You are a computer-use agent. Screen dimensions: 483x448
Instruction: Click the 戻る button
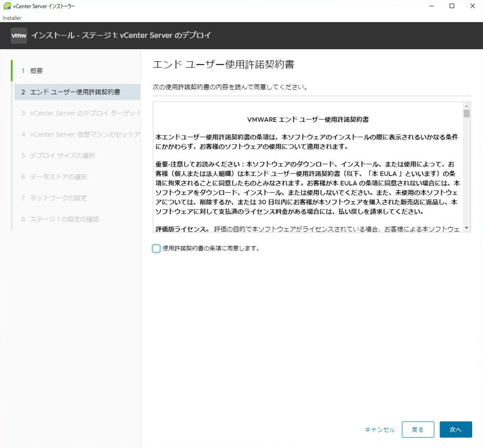pyautogui.click(x=418, y=430)
